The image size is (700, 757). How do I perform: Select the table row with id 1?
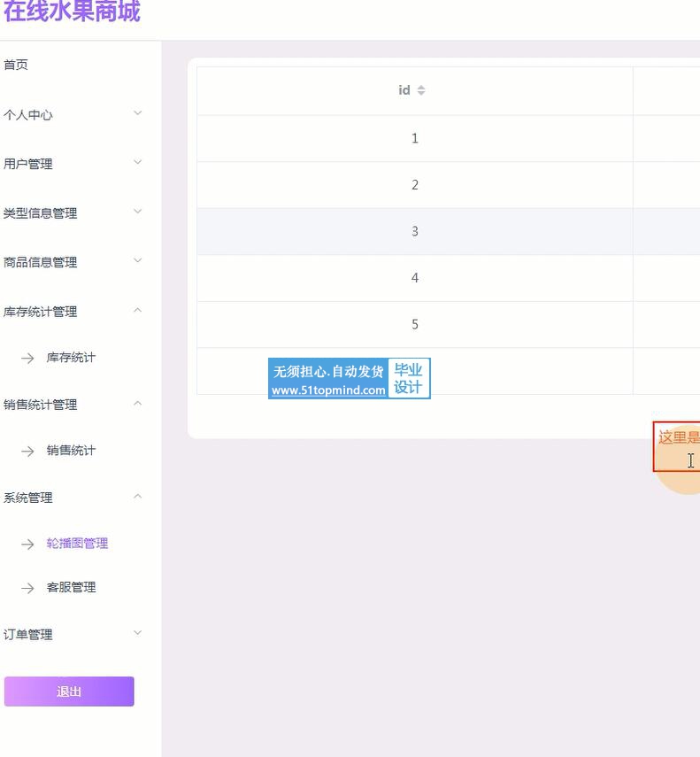coord(448,138)
